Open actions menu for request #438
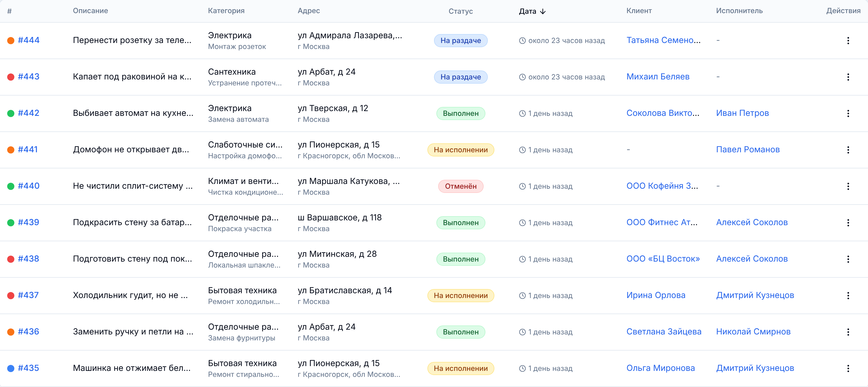The image size is (868, 387). 848,259
